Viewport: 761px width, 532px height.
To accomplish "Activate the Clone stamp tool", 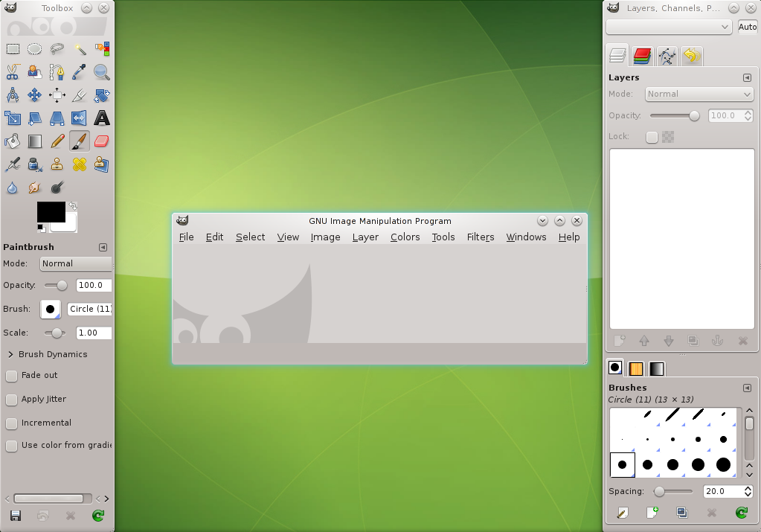I will pyautogui.click(x=57, y=164).
